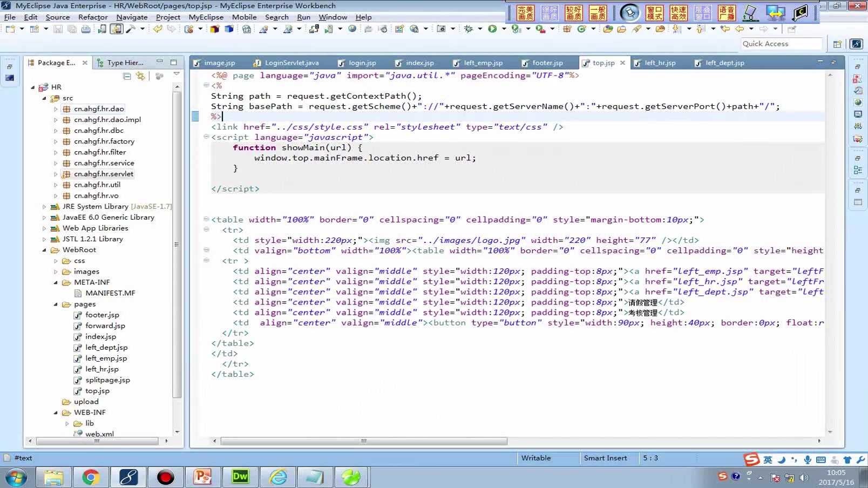Click the Package Explorer vertical scrollbar
Screen dimensions: 868x488
pos(177,245)
